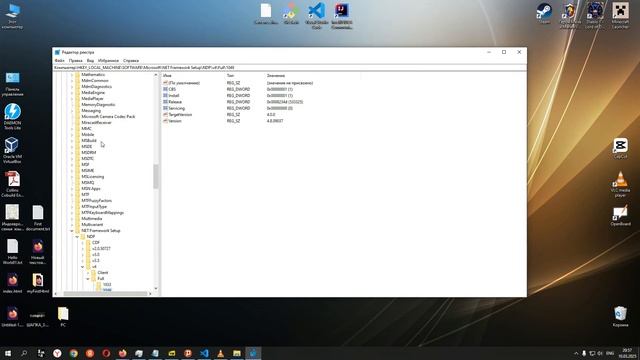Viewport: 640px width, 360px height.
Task: Open Google Chrome from the taskbar
Action: pos(73,353)
